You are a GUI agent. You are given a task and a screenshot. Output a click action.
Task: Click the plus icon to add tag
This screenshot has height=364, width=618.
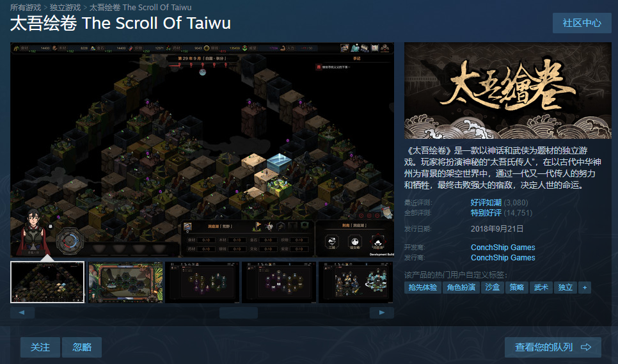pyautogui.click(x=585, y=288)
